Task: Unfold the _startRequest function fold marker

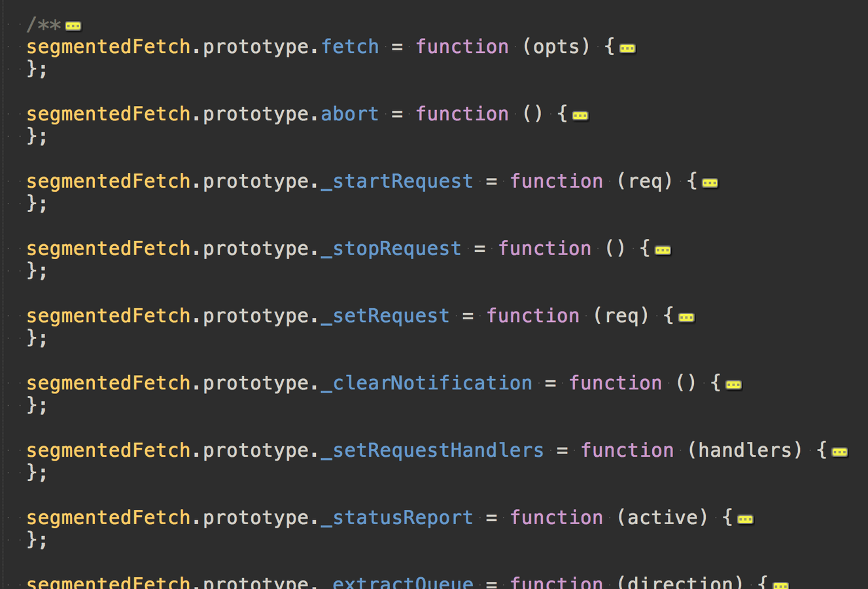Action: click(710, 183)
